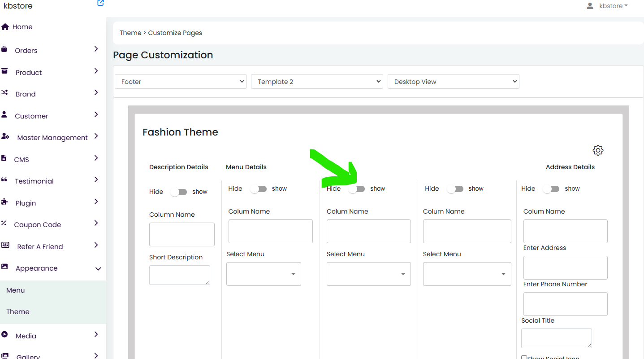Go to Theme in the breadcrumb
The image size is (644, 359).
(130, 33)
